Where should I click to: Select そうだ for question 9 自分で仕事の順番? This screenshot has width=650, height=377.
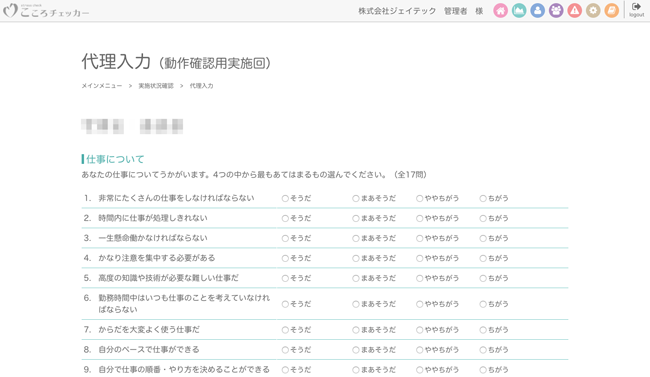285,370
